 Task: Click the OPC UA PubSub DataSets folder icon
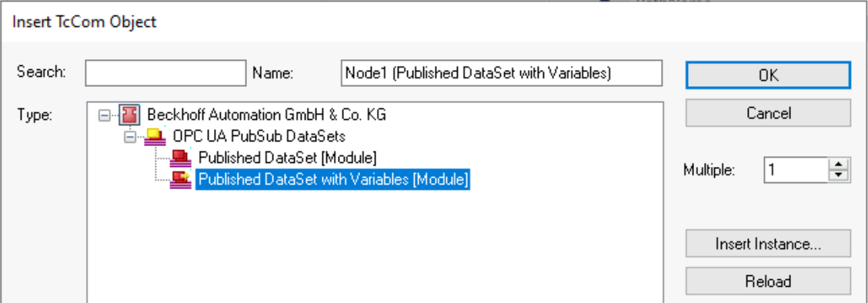[x=155, y=136]
